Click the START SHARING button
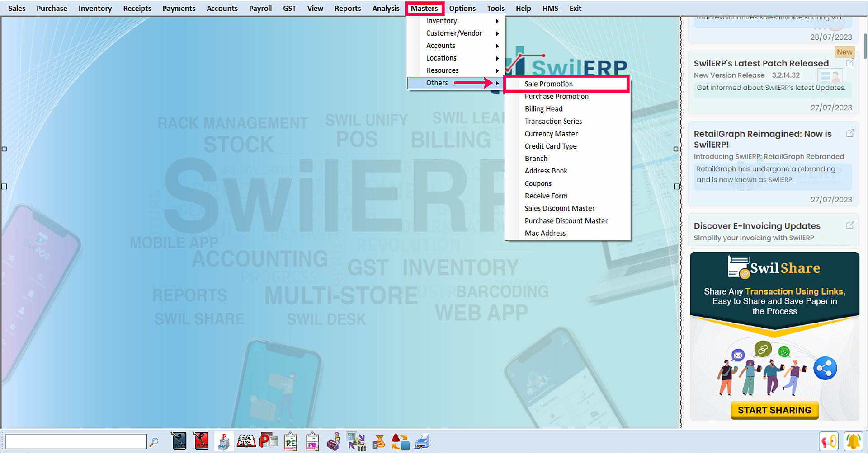 (774, 410)
